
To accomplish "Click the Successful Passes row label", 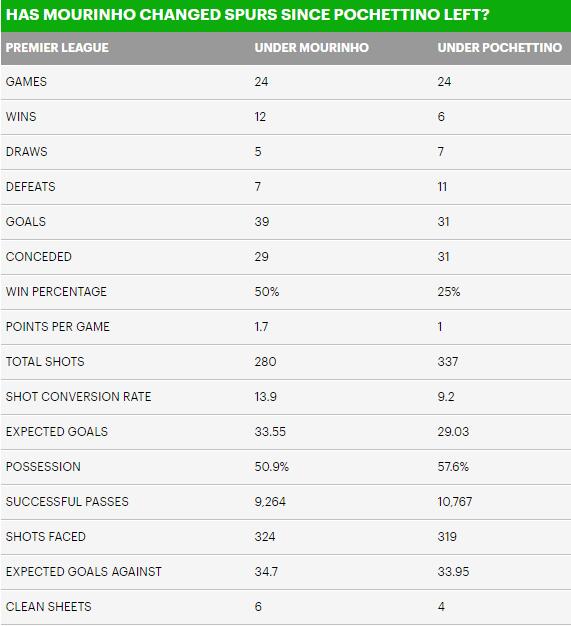I will (67, 502).
